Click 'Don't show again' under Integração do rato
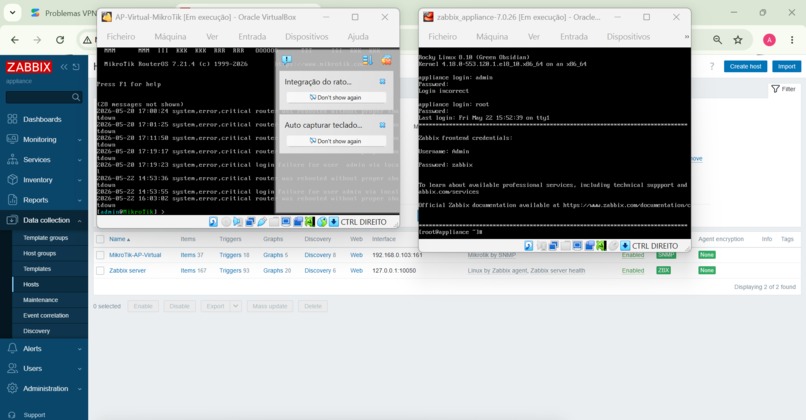Screen dimensions: 806x420 (336, 97)
